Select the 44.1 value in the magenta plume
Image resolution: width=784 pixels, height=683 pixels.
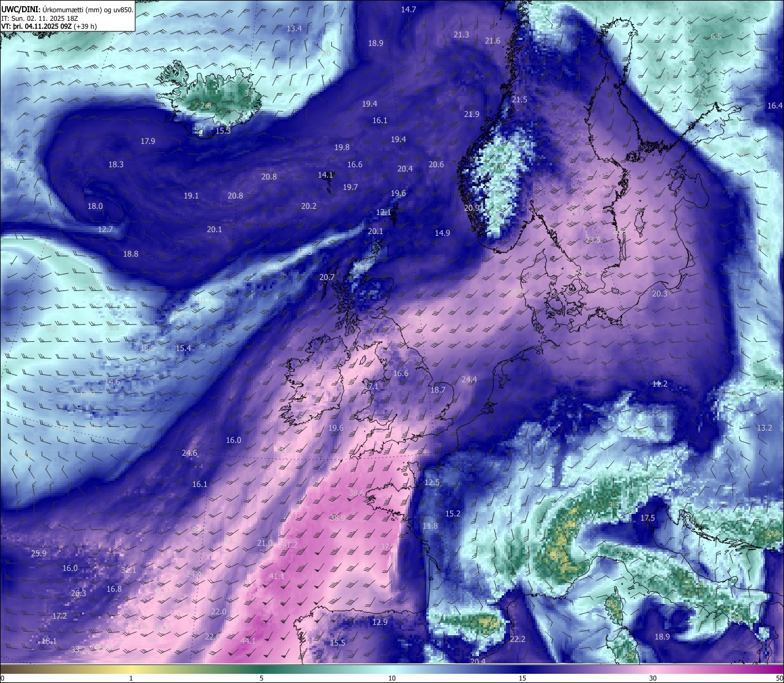[x=248, y=641]
